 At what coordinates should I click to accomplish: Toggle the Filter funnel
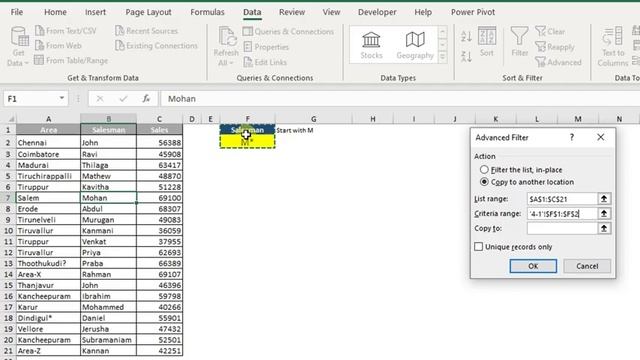point(520,42)
